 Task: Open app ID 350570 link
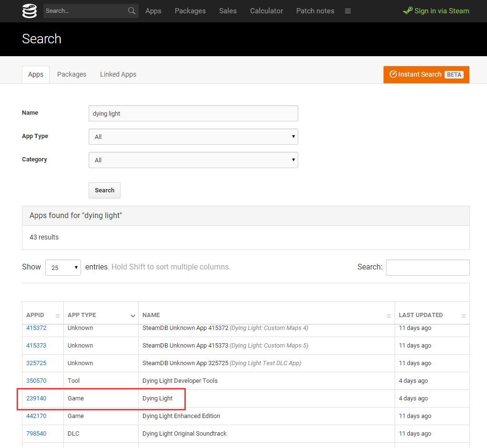coord(36,381)
